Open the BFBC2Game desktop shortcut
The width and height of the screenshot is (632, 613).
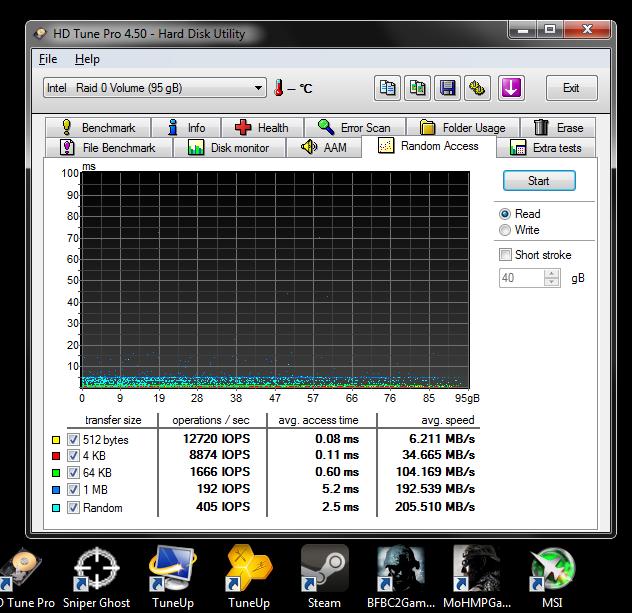pos(401,577)
